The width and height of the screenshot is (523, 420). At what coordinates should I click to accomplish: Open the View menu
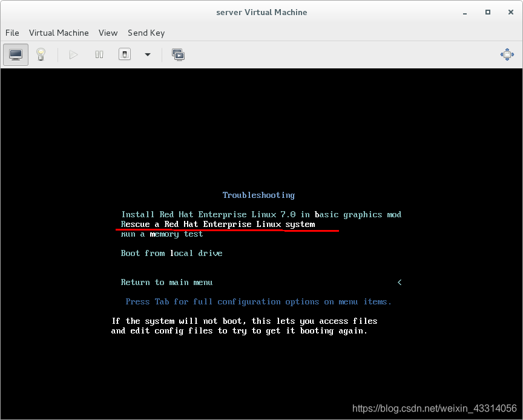point(108,33)
